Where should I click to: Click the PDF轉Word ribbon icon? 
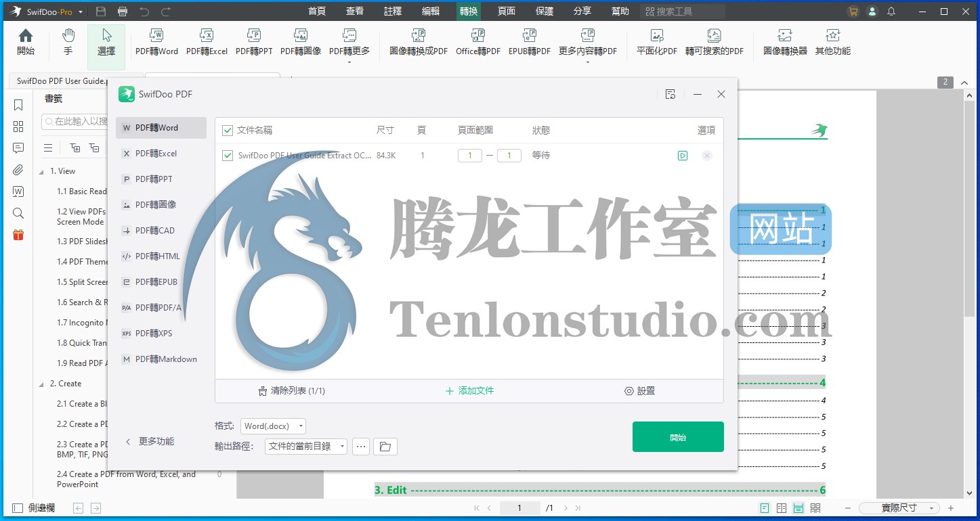(156, 42)
